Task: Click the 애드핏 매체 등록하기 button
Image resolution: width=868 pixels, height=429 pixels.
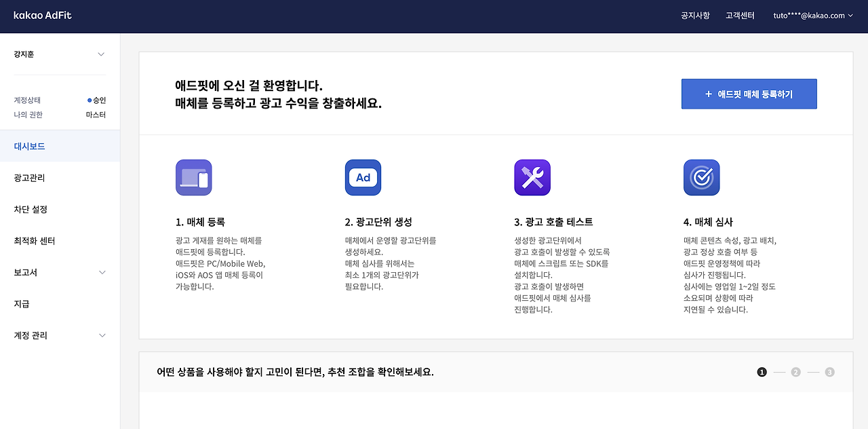Action: click(x=749, y=94)
